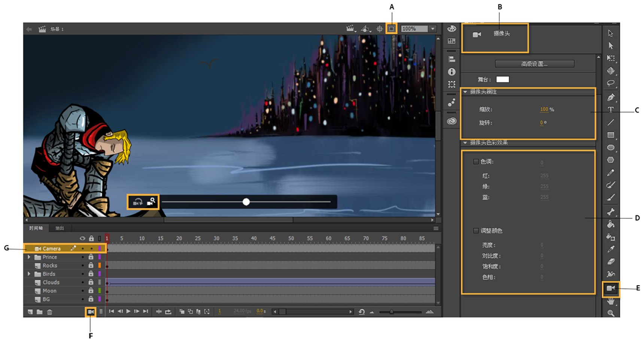
Task: Open the Edit Scene dropdown
Action: tap(350, 28)
